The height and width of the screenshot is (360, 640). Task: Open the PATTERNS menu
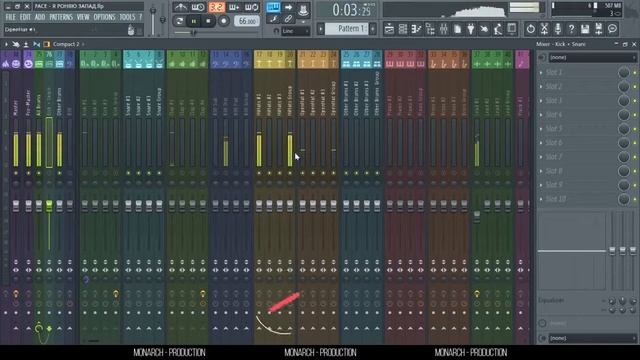pyautogui.click(x=61, y=17)
